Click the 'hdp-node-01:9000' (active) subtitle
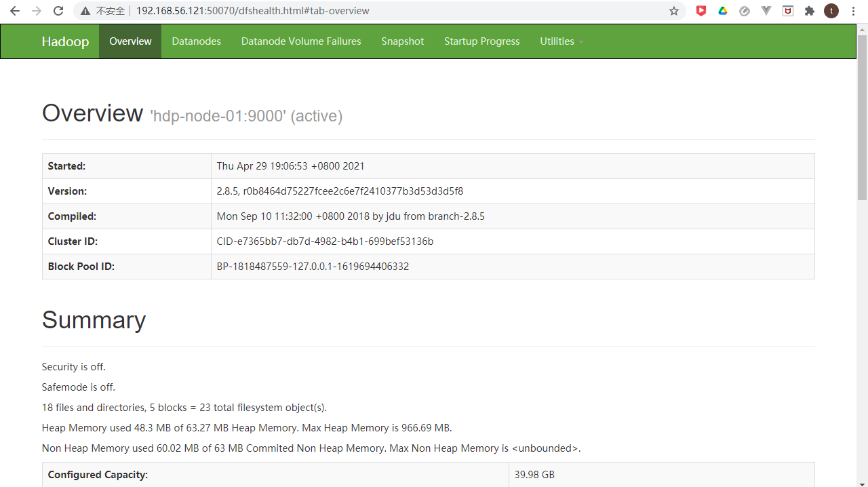The image size is (868, 487). click(246, 116)
